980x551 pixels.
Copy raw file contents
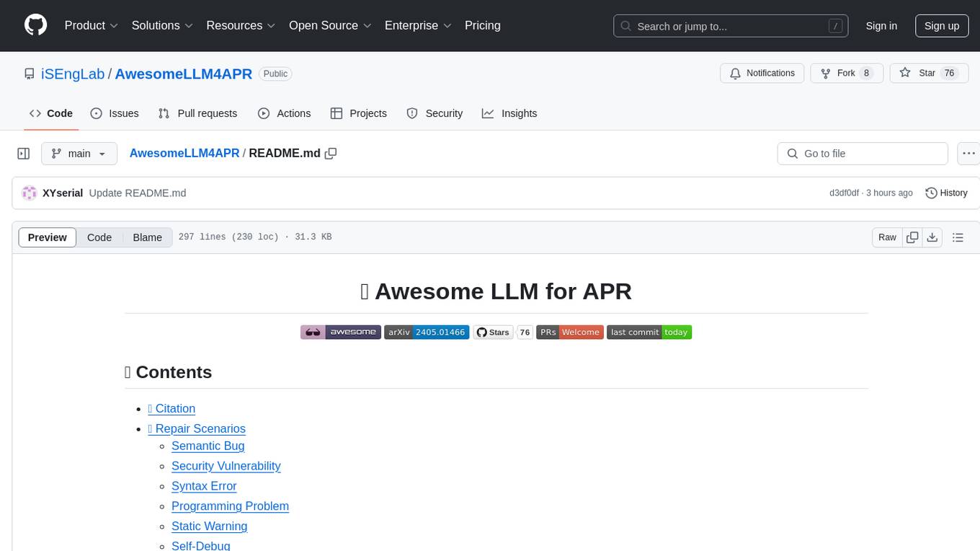912,237
